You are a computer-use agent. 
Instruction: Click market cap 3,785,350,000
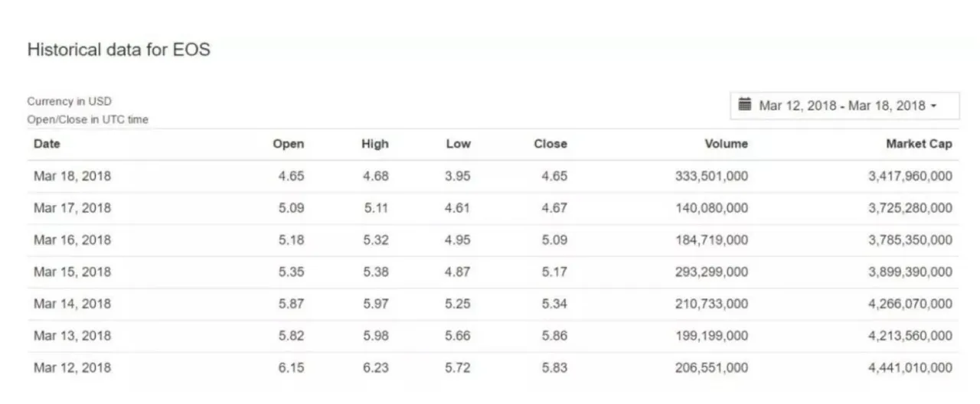click(x=911, y=240)
